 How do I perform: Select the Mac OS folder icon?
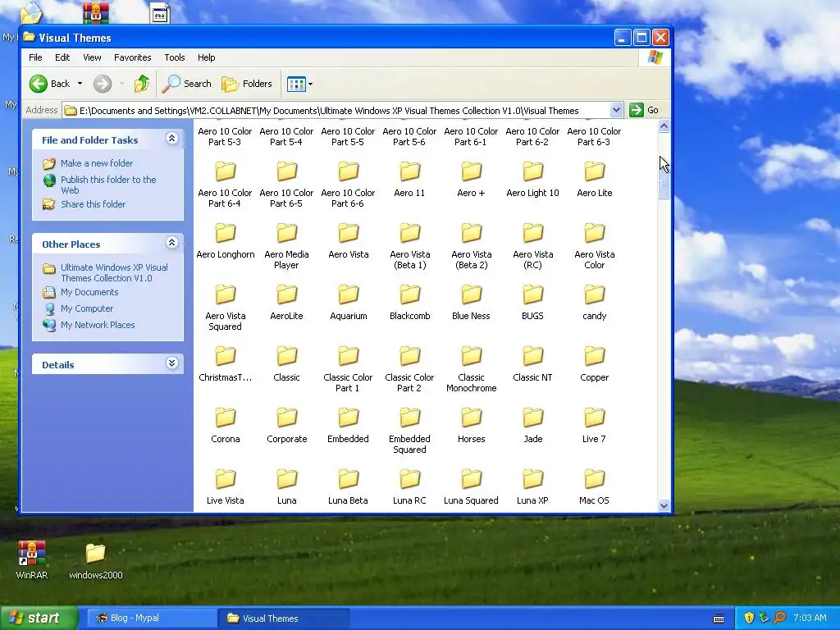pyautogui.click(x=595, y=479)
